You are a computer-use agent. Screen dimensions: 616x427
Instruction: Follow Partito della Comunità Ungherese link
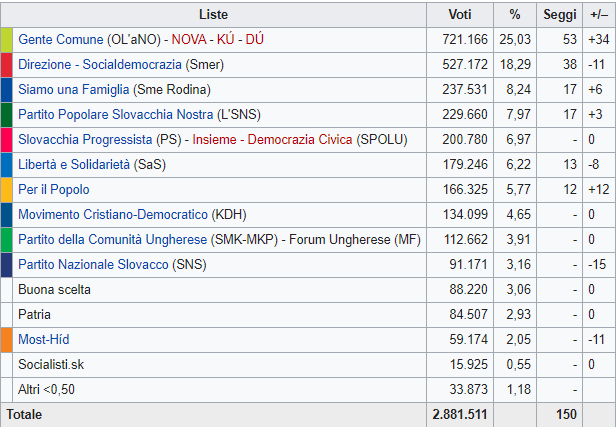pos(112,240)
